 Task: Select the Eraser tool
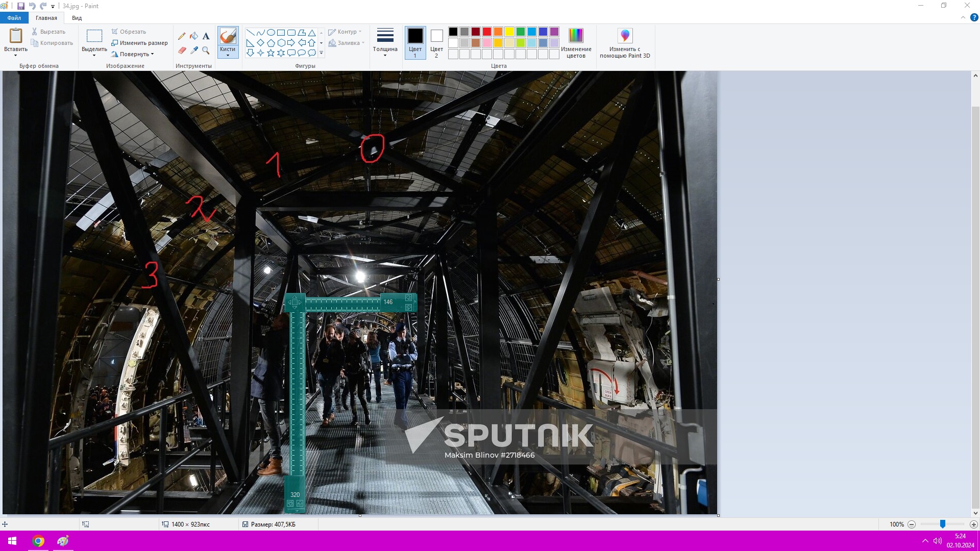coord(182,50)
